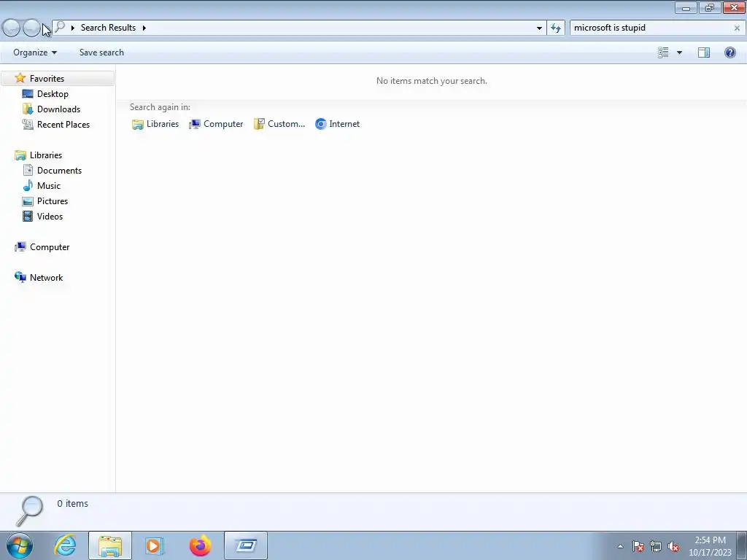The width and height of the screenshot is (747, 560).
Task: Click the Recent Places icon
Action: [28, 124]
